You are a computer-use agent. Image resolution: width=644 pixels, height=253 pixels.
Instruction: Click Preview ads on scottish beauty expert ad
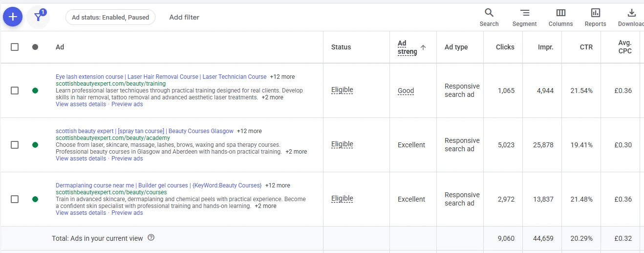(x=127, y=159)
